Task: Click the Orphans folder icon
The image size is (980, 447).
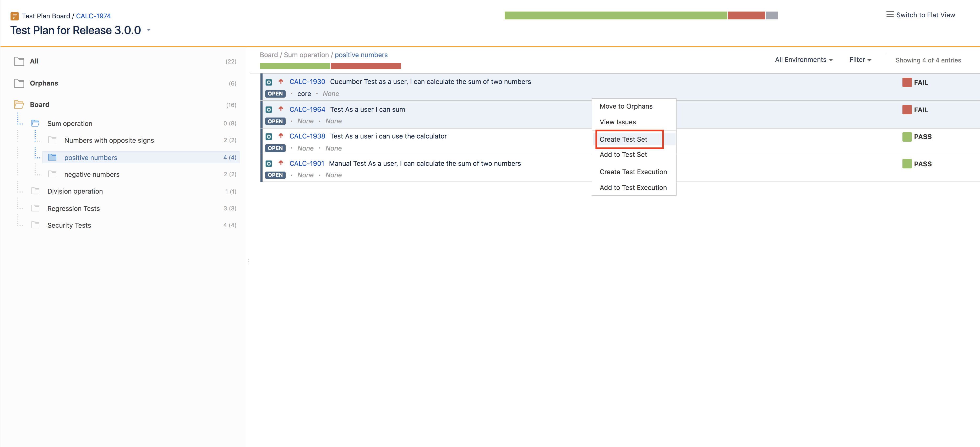Action: (19, 83)
